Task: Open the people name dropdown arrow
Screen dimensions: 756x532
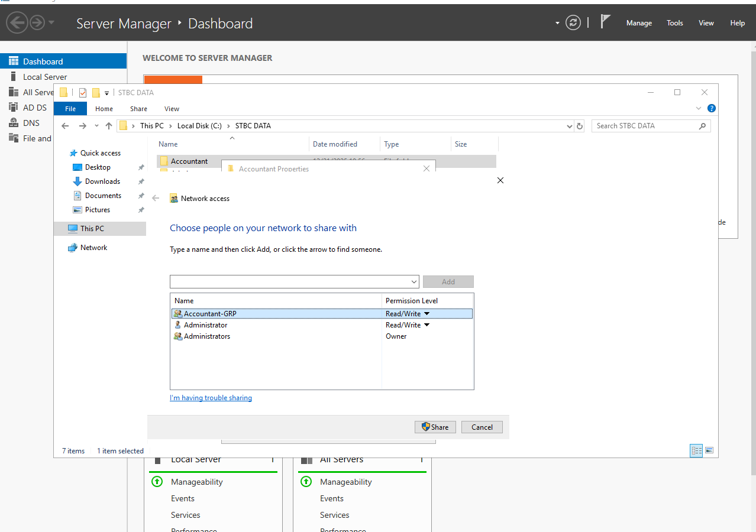Action: pos(413,281)
